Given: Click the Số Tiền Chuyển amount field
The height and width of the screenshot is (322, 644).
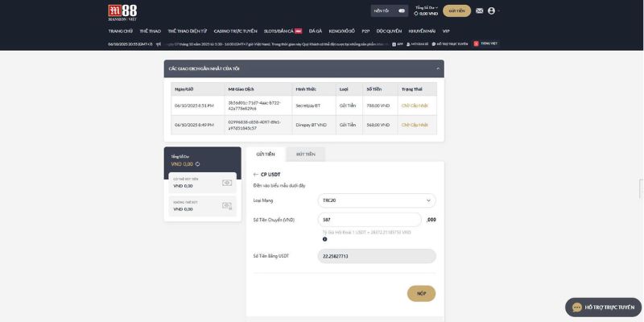Looking at the screenshot, I should 370,220.
